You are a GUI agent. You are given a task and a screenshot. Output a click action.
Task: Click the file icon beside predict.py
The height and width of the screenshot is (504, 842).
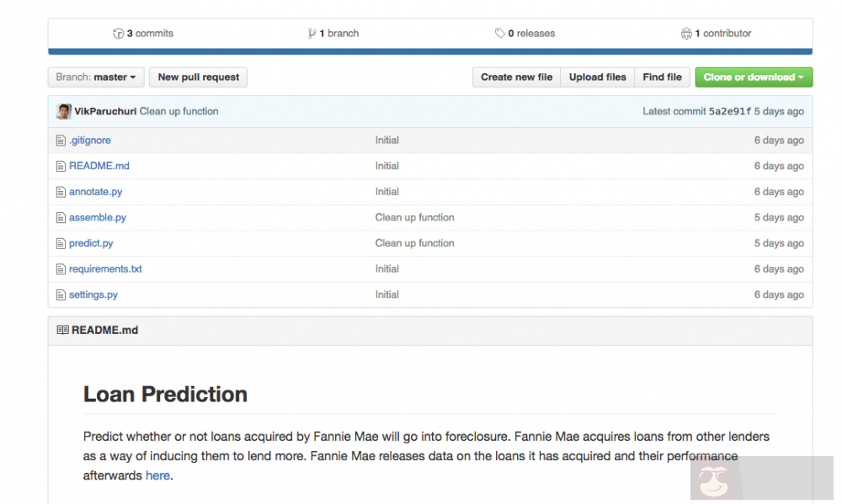61,243
